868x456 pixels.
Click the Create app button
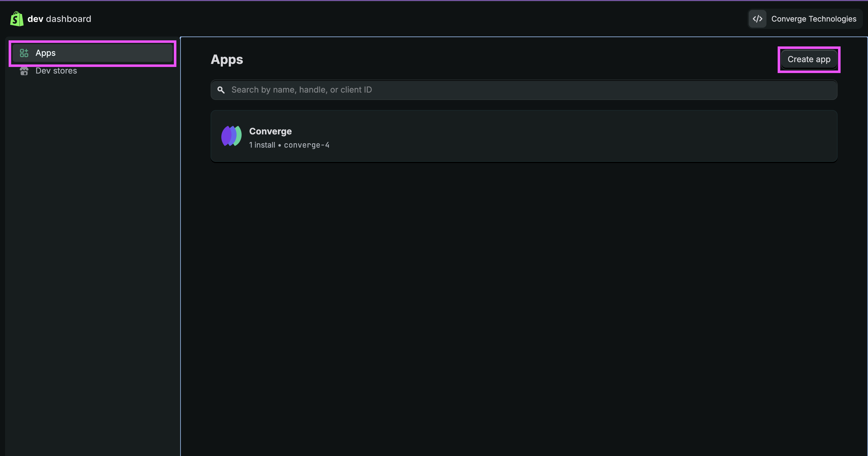(809, 59)
